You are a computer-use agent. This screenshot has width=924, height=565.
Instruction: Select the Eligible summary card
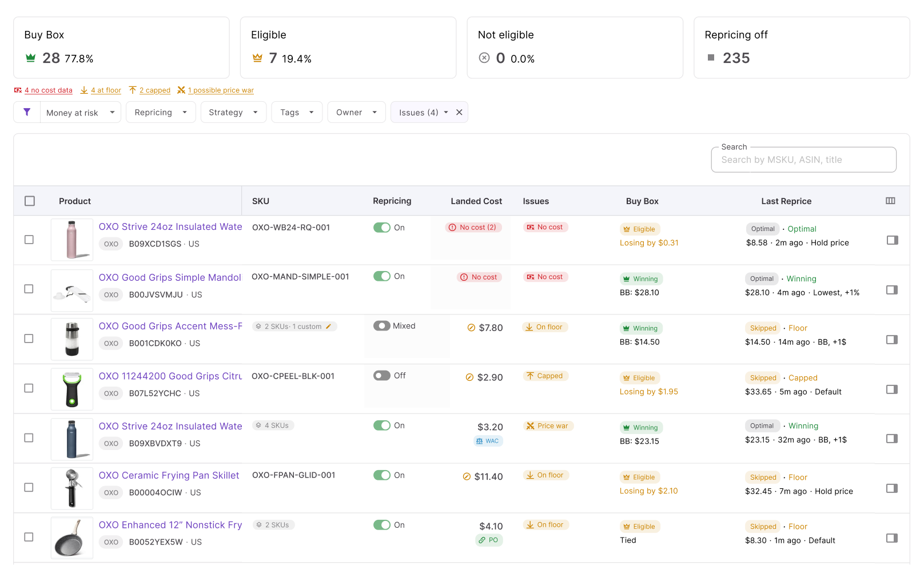click(x=348, y=47)
